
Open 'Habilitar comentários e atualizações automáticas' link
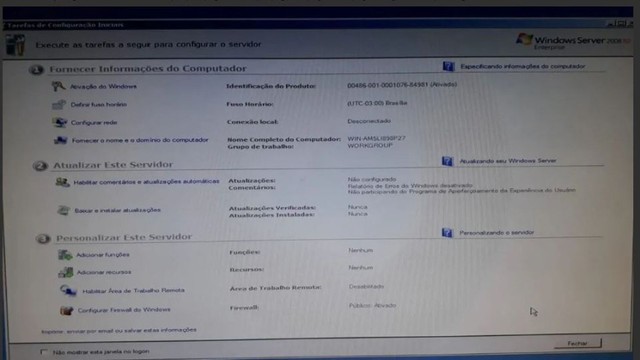146,182
